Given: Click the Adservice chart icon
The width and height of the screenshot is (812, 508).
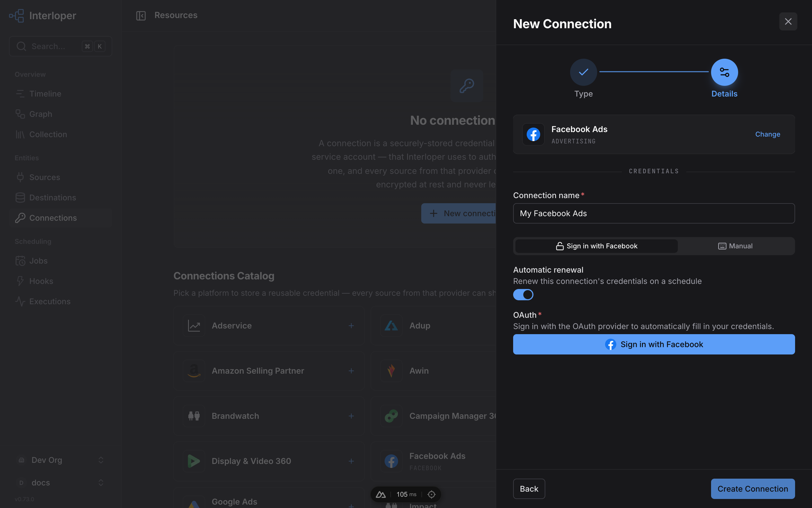Looking at the screenshot, I should pyautogui.click(x=194, y=326).
